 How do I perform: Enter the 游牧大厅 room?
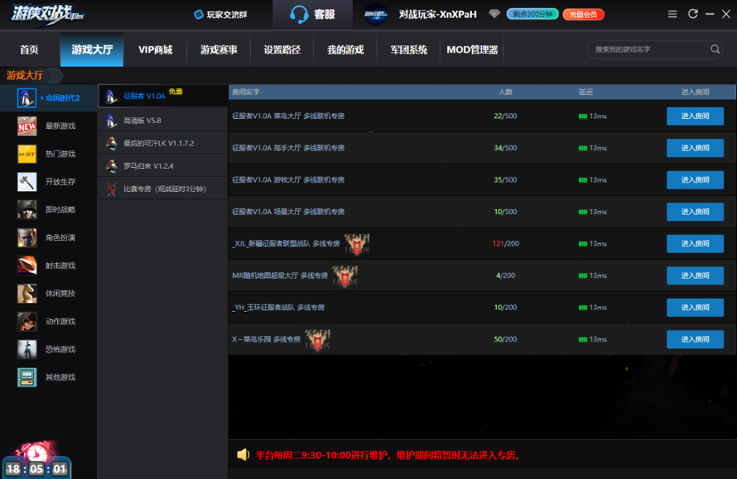(695, 180)
